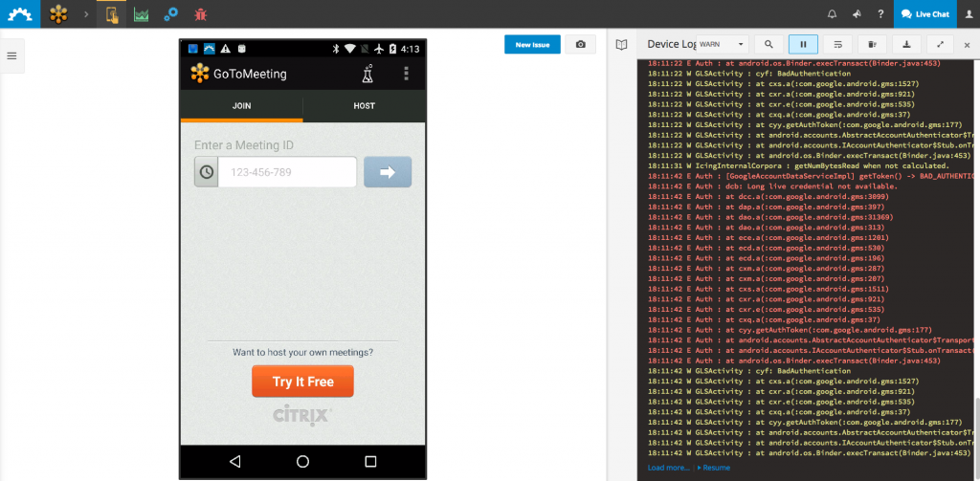Open recent meetings clock icon

(207, 172)
